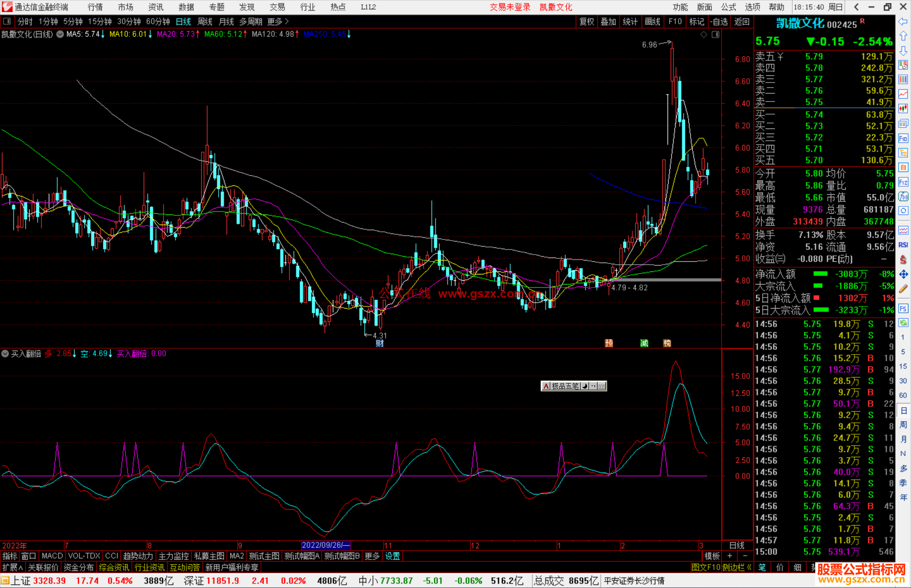The width and height of the screenshot is (911, 588).
Task: Switch to the MACD indicator tab
Action: coord(52,556)
